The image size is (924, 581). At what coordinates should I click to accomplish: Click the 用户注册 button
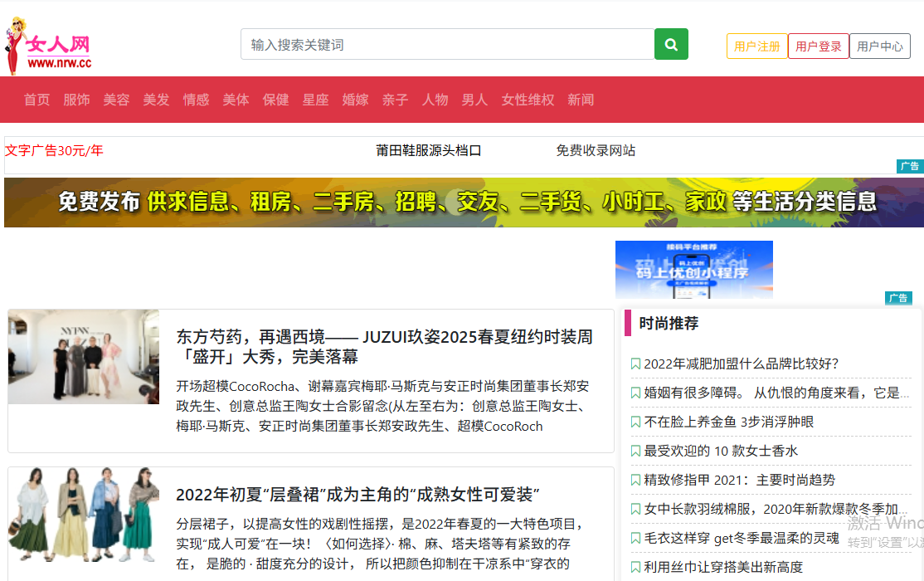(x=757, y=46)
